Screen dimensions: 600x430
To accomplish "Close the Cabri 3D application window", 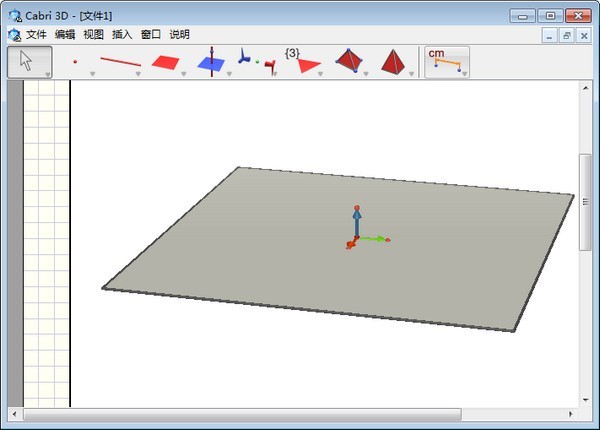I will [578, 16].
